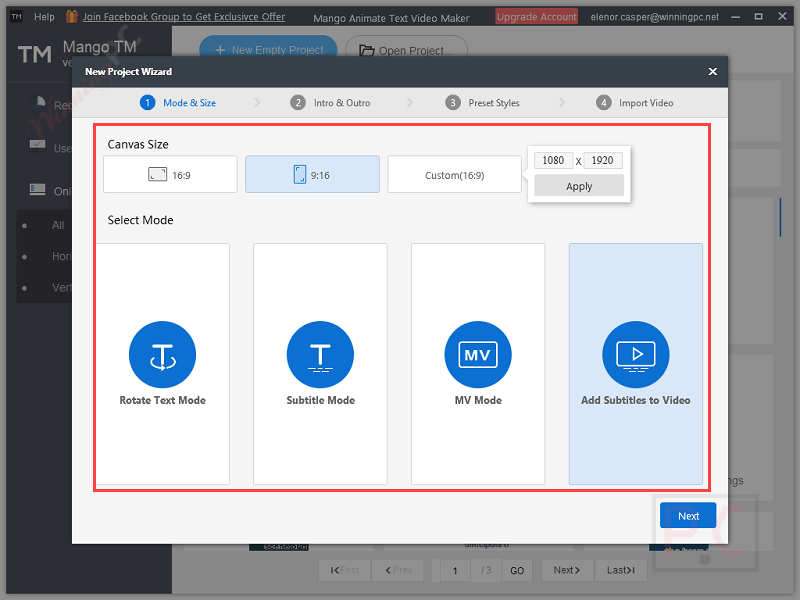Go to wizard step Import Video

pos(635,103)
